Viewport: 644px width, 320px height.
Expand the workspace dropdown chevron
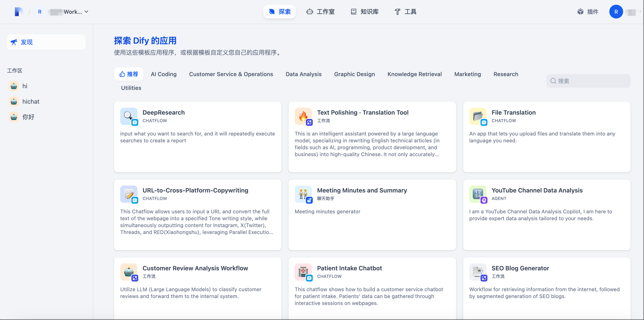click(x=87, y=12)
